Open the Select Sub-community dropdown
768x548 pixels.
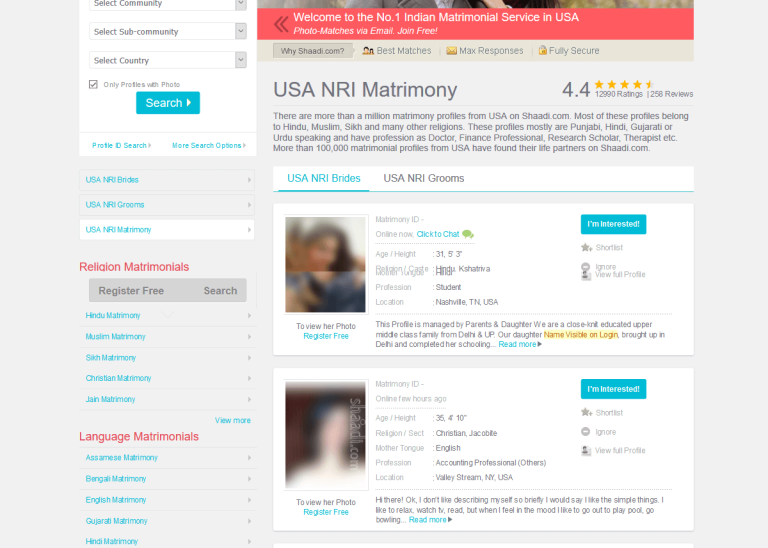pos(168,31)
